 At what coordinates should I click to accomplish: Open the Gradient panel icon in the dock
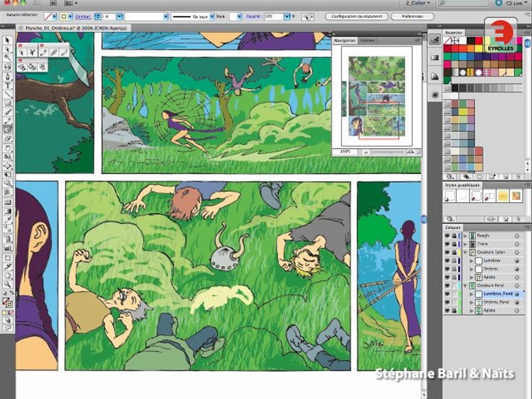click(434, 58)
